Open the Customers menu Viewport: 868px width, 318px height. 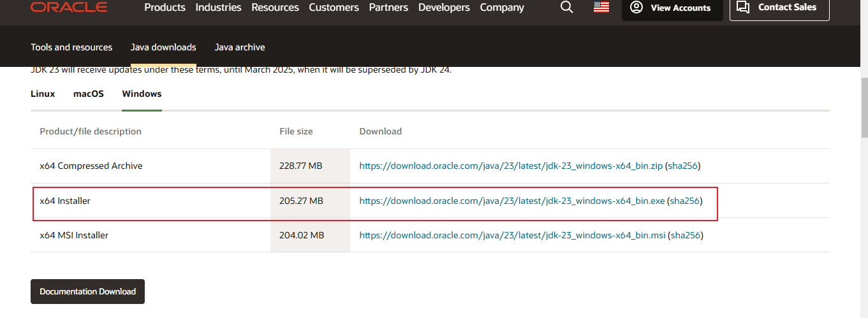[334, 8]
